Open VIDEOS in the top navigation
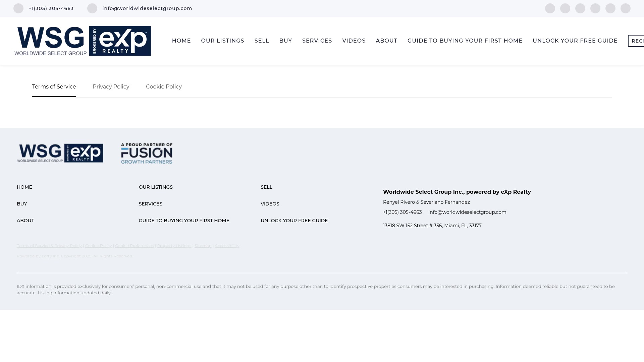Screen dimensions: 644x362 point(354,41)
